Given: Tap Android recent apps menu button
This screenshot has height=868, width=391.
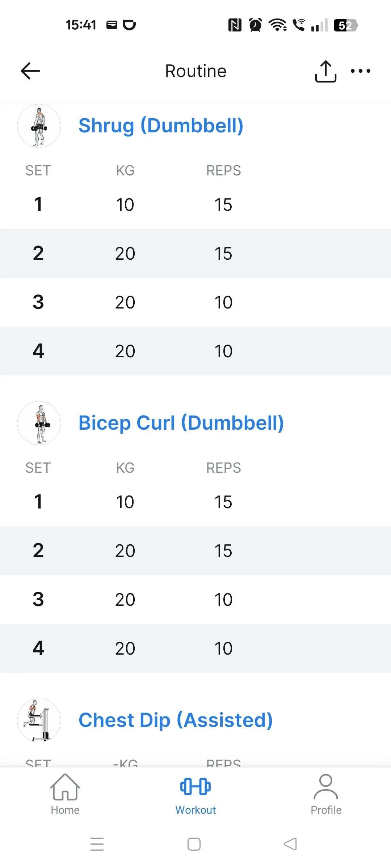Looking at the screenshot, I should [97, 844].
